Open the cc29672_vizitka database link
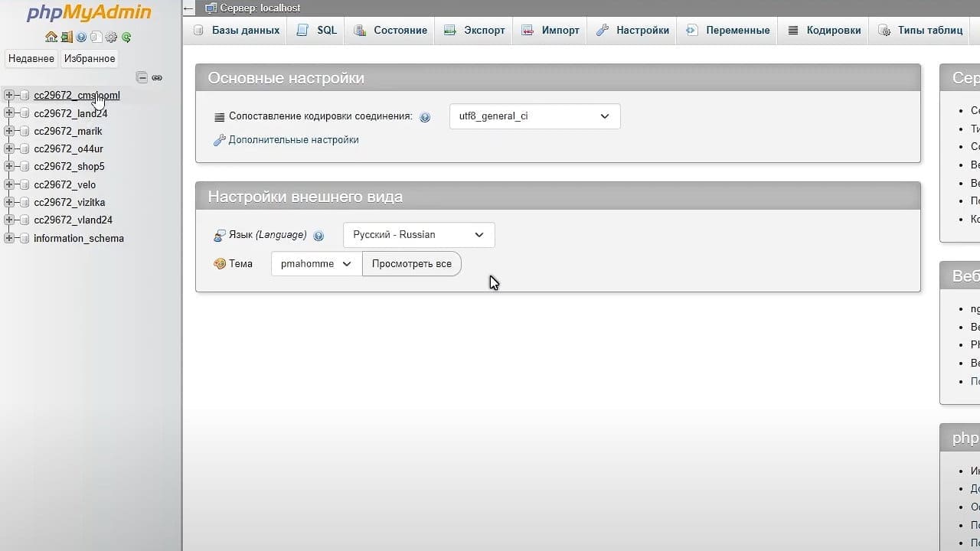Image resolution: width=980 pixels, height=551 pixels. pyautogui.click(x=70, y=202)
